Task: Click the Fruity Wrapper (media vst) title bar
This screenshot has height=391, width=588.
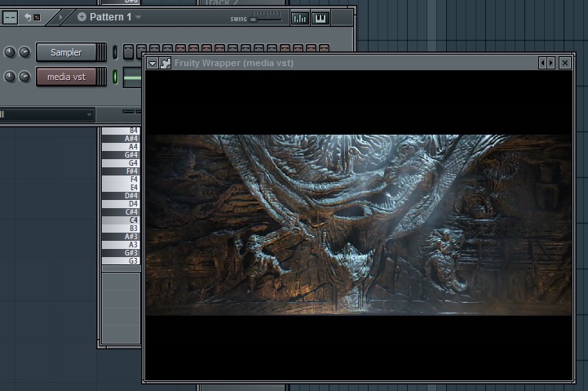Action: 355,63
